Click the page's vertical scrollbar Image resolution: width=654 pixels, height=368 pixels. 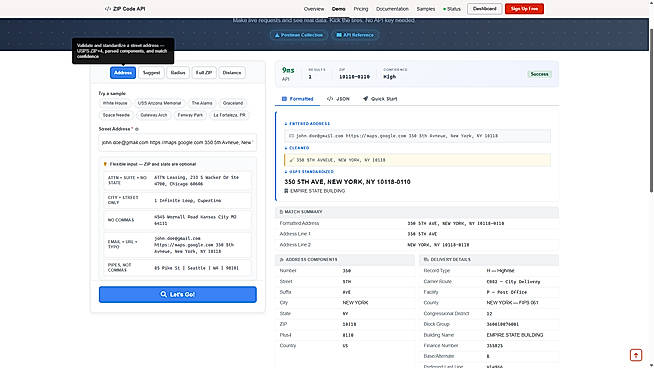651,111
